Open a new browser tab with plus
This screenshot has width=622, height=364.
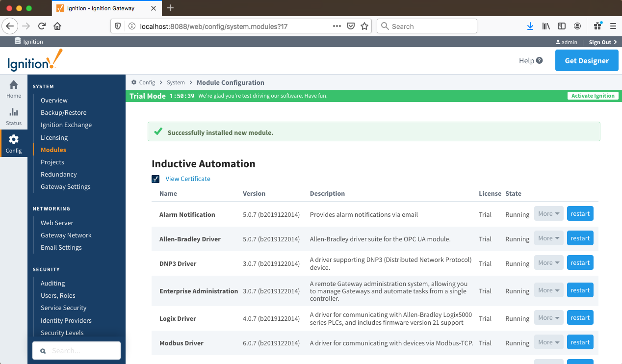pyautogui.click(x=170, y=8)
